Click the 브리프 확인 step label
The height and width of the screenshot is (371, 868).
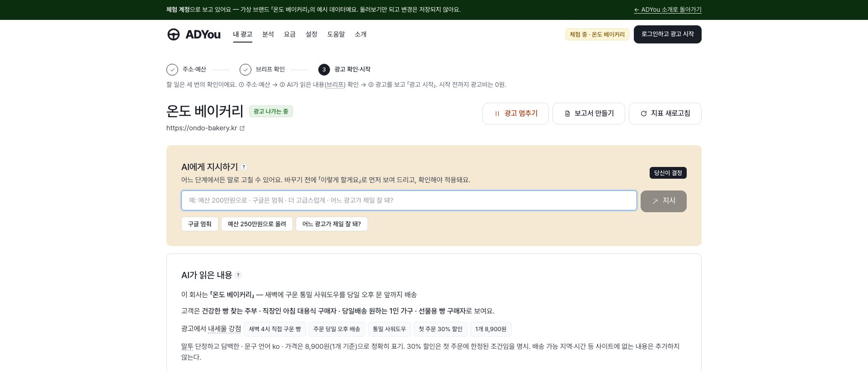pos(270,69)
